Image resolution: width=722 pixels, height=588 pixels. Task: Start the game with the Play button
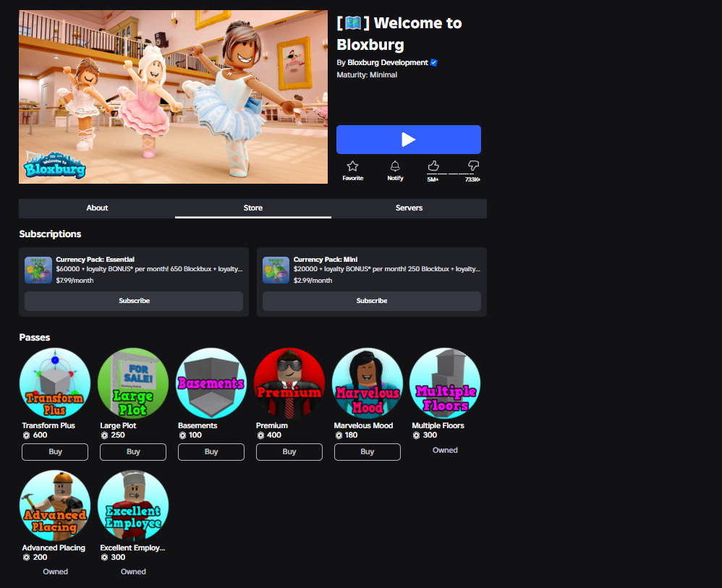pos(409,140)
